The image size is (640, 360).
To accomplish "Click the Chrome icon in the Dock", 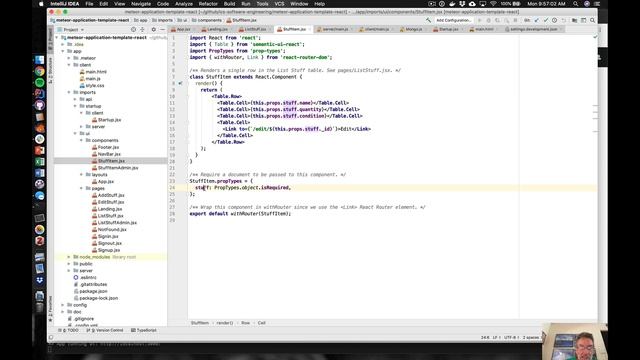I will click(x=40, y=71).
